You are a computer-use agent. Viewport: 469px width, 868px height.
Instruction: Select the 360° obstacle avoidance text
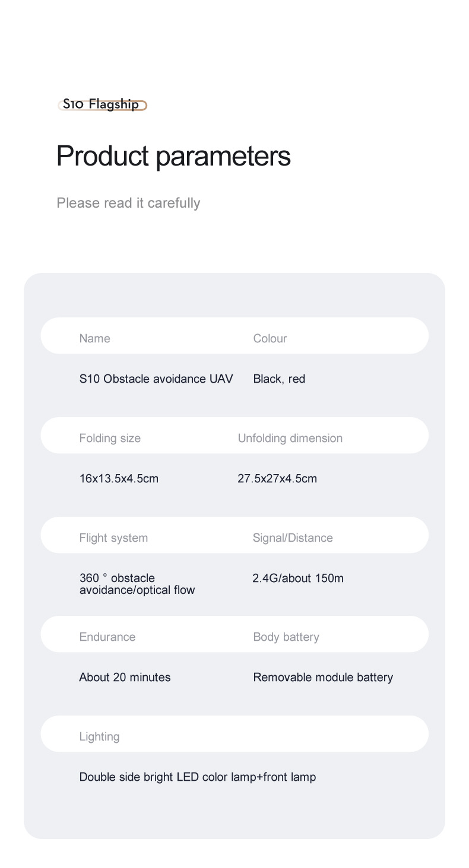(x=137, y=584)
